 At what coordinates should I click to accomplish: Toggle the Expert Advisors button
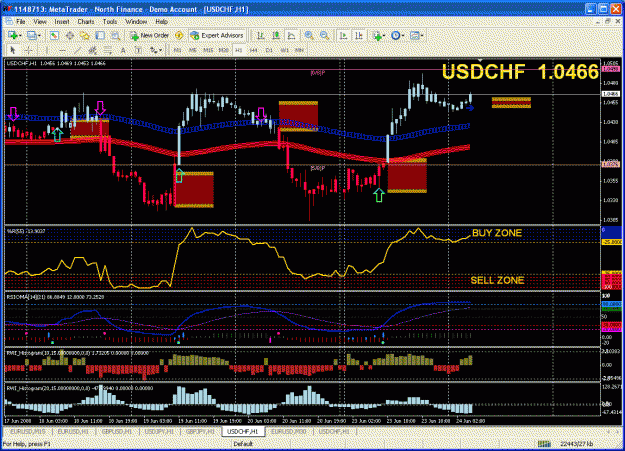pyautogui.click(x=217, y=35)
